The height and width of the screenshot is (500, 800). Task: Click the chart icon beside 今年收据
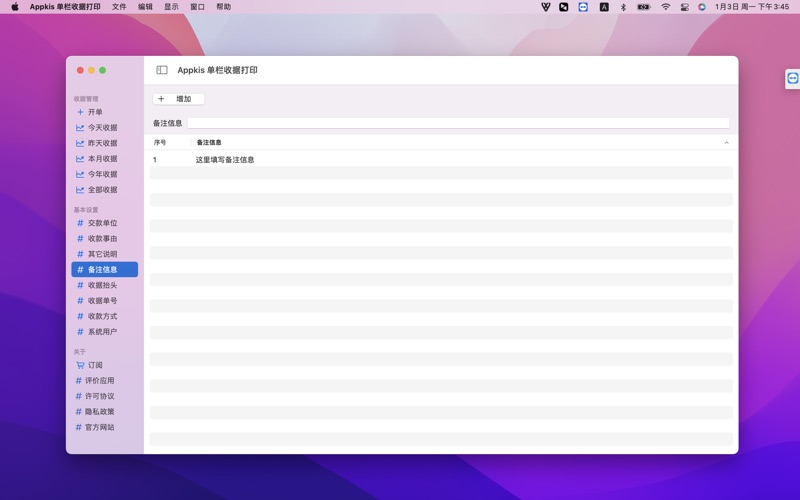(x=80, y=174)
